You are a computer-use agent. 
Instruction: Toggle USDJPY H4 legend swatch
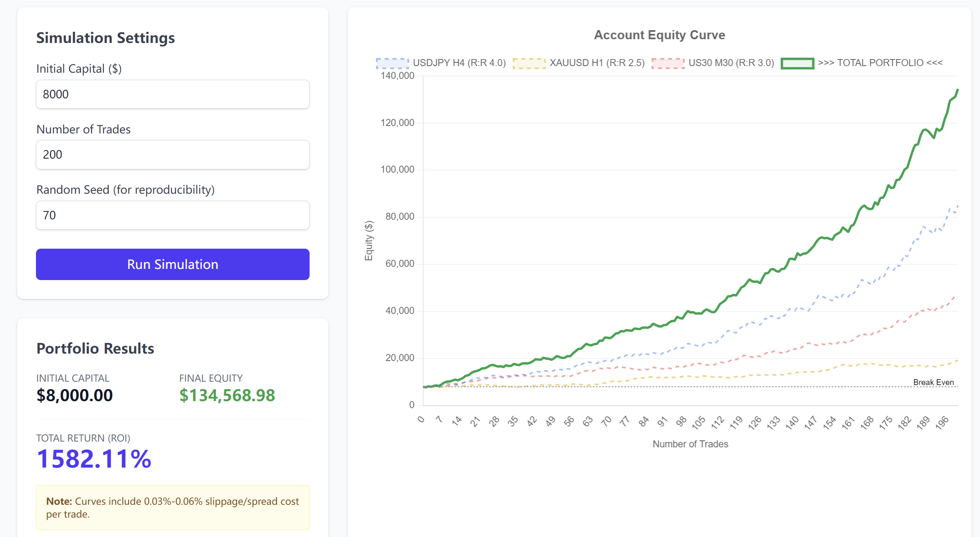[392, 63]
